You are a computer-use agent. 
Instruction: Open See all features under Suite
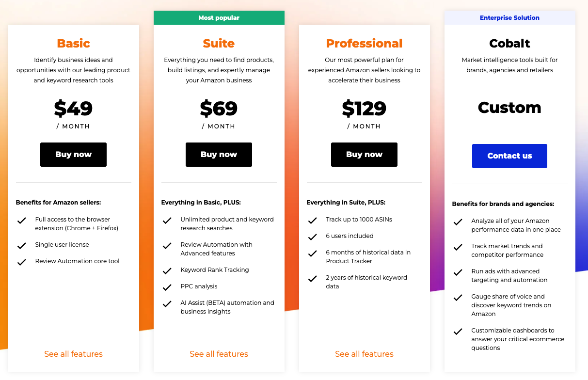tap(219, 354)
